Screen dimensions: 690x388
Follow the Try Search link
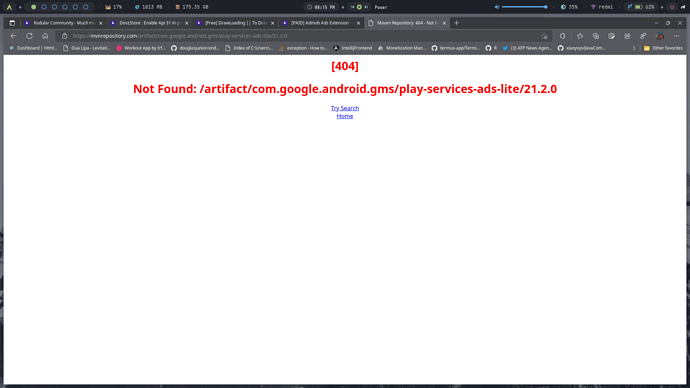tap(345, 108)
